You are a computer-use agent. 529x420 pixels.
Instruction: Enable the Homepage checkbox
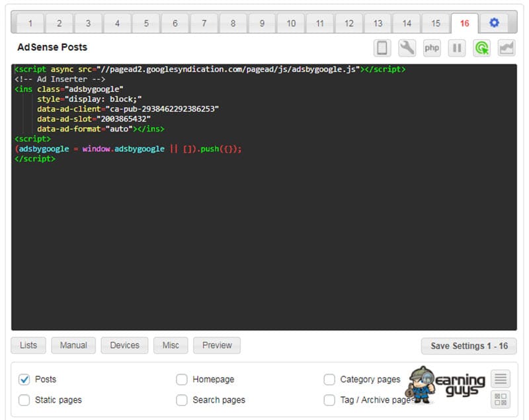182,380
